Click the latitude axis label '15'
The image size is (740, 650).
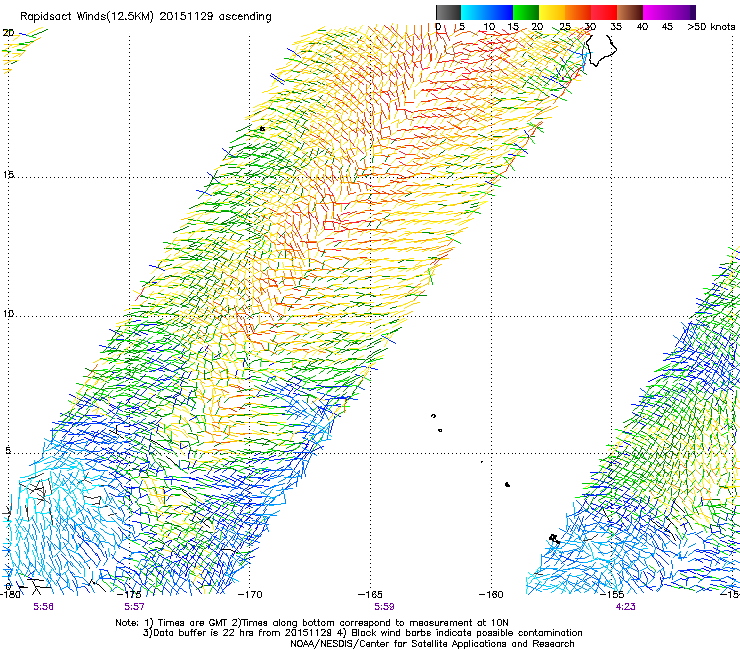8,175
